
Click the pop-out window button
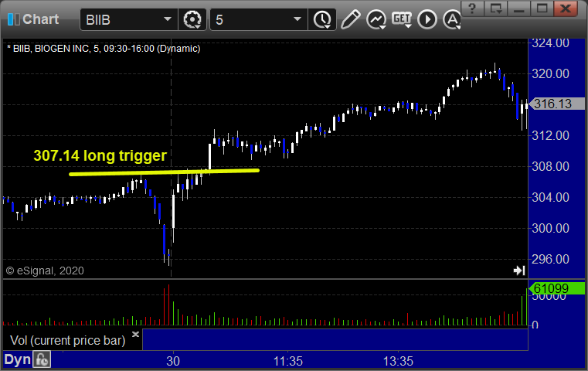(496, 9)
